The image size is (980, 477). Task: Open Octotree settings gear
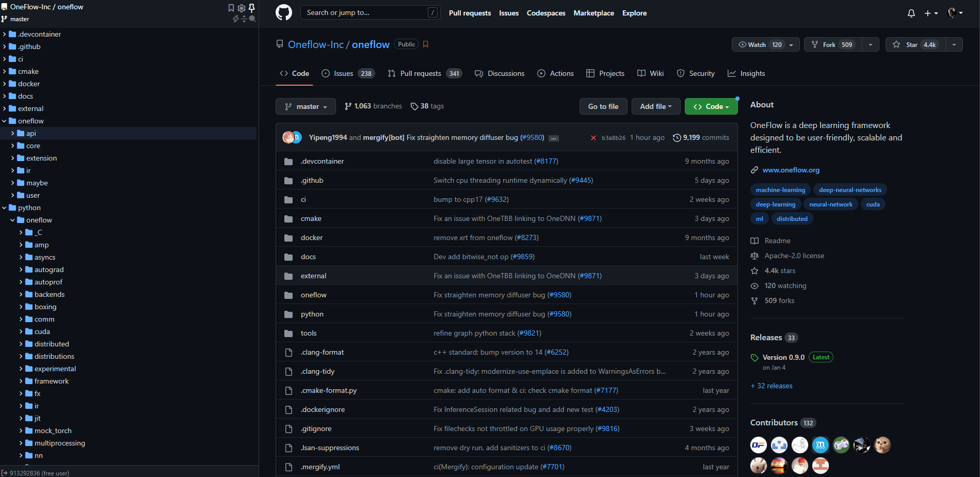242,8
